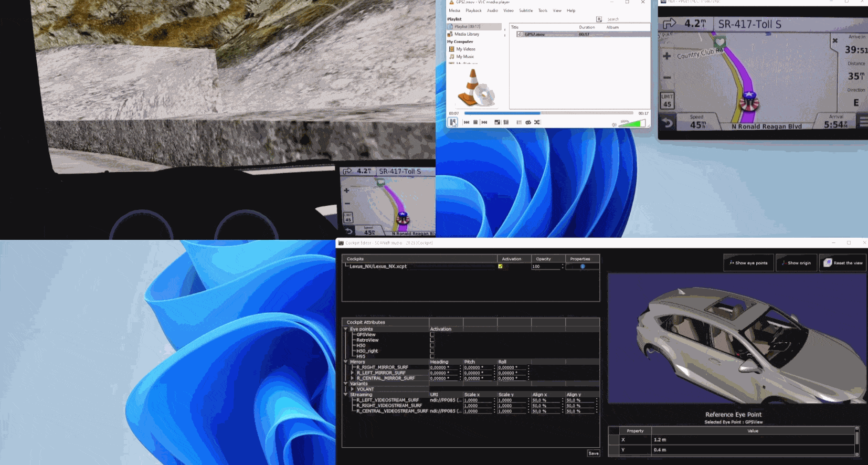This screenshot has width=868, height=465.
Task: Open the Playback menu in VLC
Action: click(473, 10)
